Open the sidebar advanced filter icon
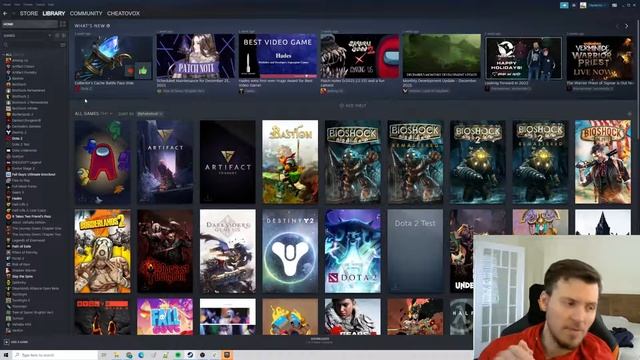Viewport: 640px width, 360px height. pos(63,44)
